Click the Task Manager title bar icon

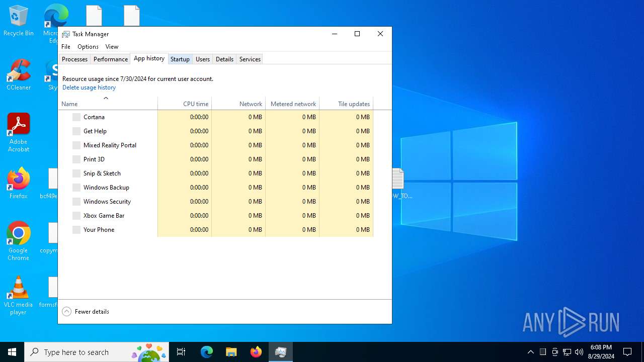click(66, 34)
